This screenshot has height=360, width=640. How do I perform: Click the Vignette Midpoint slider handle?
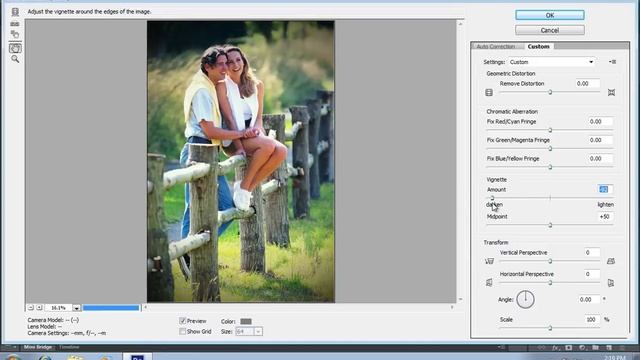[550, 225]
